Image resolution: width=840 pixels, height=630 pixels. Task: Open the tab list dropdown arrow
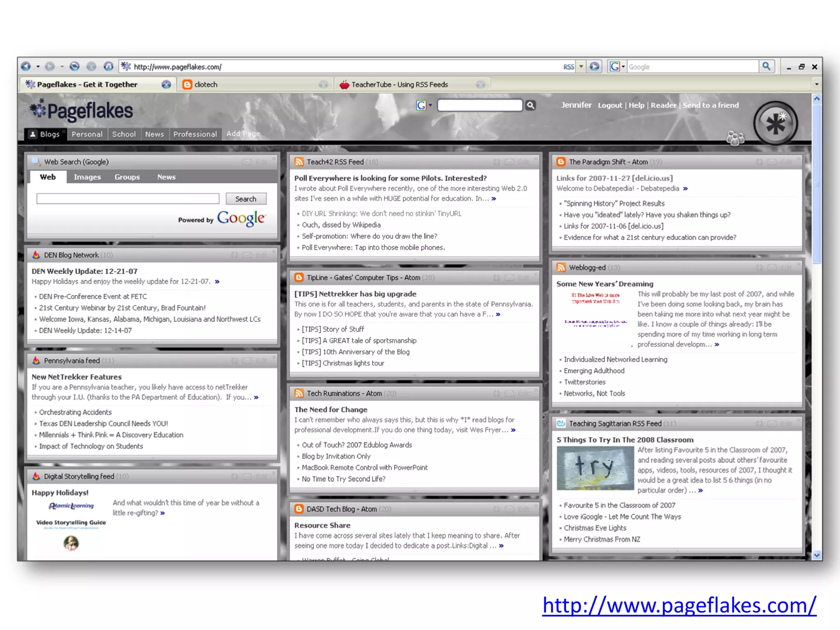[816, 84]
